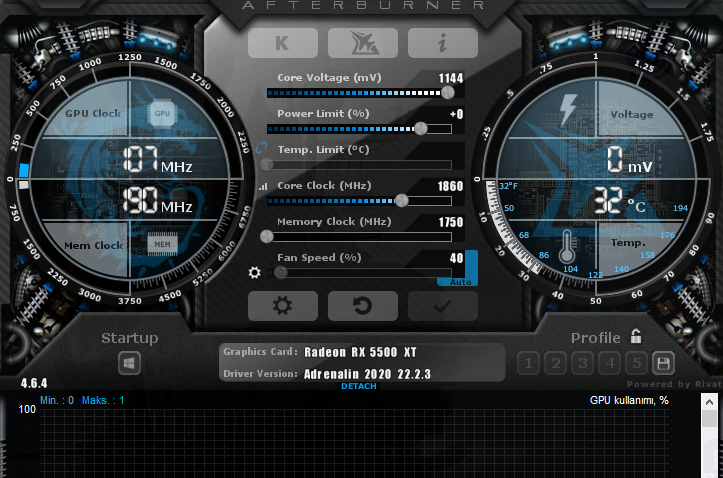Click the Core Clock slider handle
Image resolution: width=723 pixels, height=478 pixels.
point(402,201)
